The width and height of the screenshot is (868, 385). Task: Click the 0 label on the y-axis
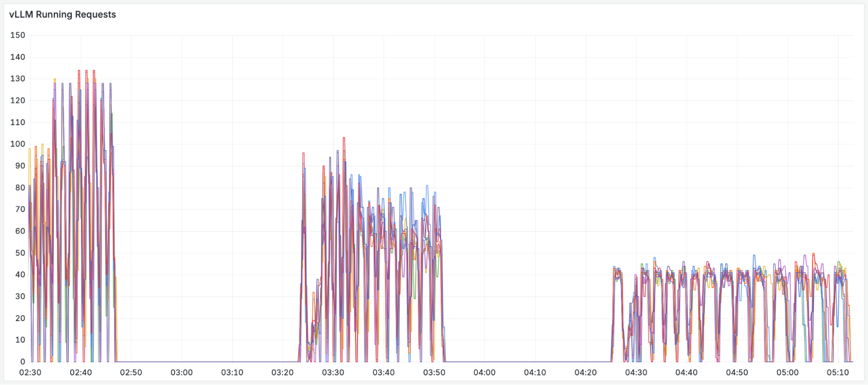[23, 362]
